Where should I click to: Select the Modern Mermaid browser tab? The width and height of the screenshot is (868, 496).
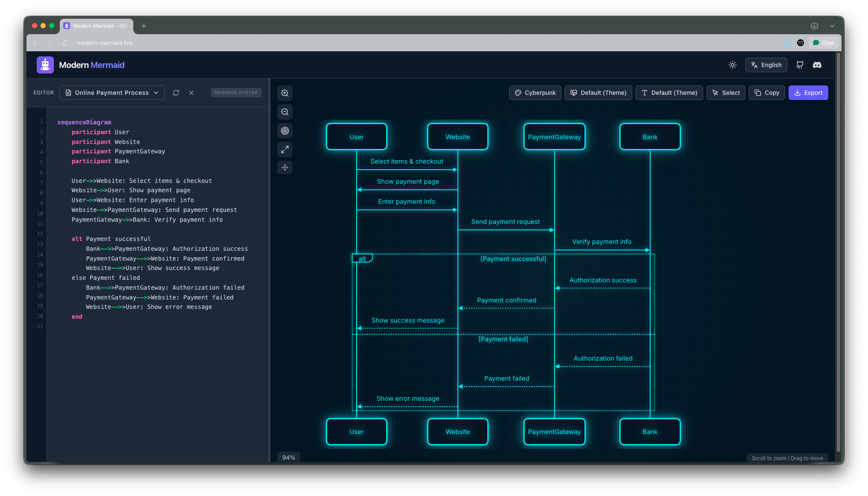[96, 26]
